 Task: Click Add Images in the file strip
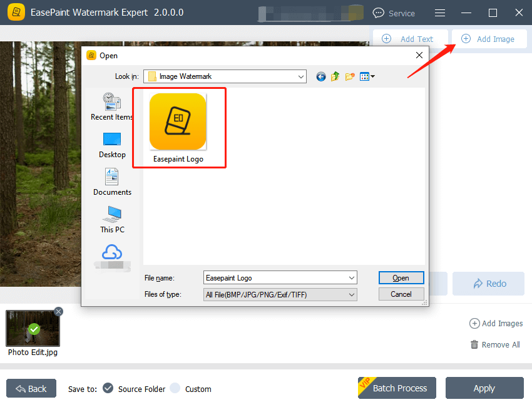pyautogui.click(x=496, y=324)
